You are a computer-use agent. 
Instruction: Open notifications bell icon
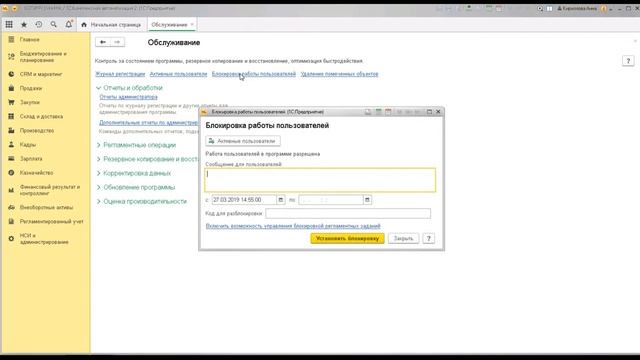coord(69,24)
